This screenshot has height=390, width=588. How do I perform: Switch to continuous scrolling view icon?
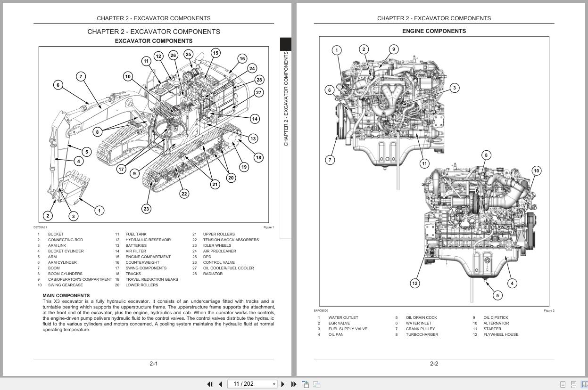click(573, 384)
